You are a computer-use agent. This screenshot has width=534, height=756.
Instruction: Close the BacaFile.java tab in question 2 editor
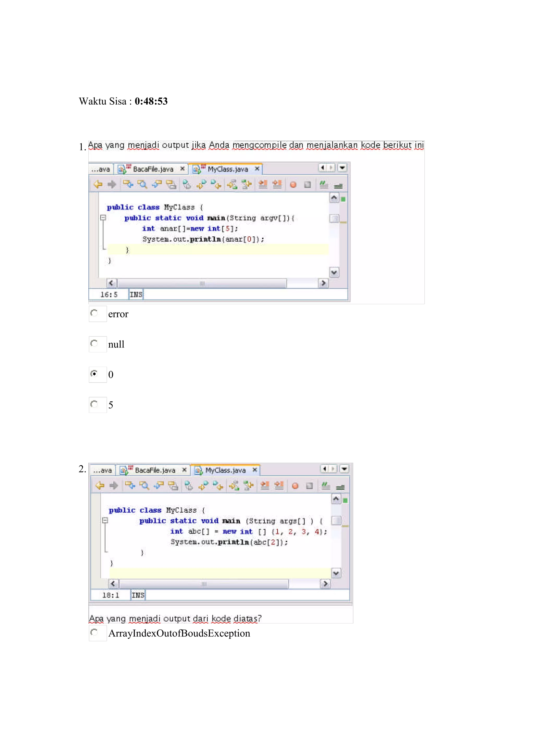pyautogui.click(x=184, y=470)
